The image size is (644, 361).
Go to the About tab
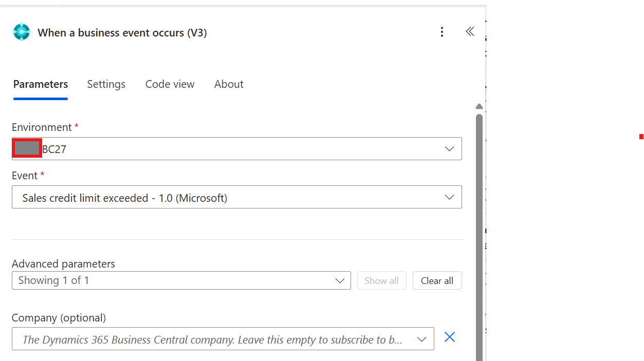229,84
